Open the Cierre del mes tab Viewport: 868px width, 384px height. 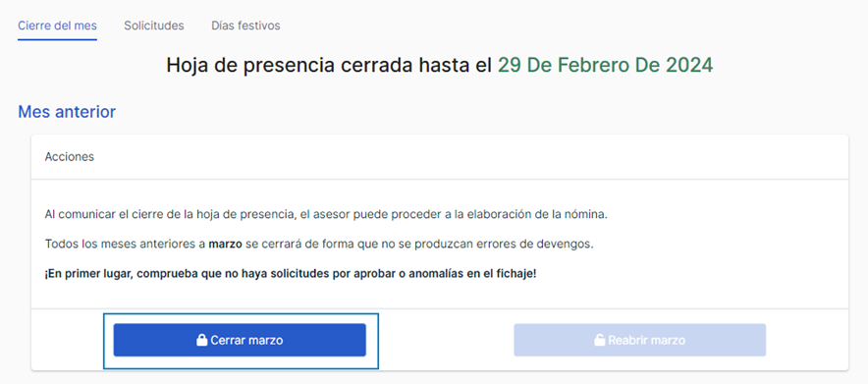coord(58,26)
